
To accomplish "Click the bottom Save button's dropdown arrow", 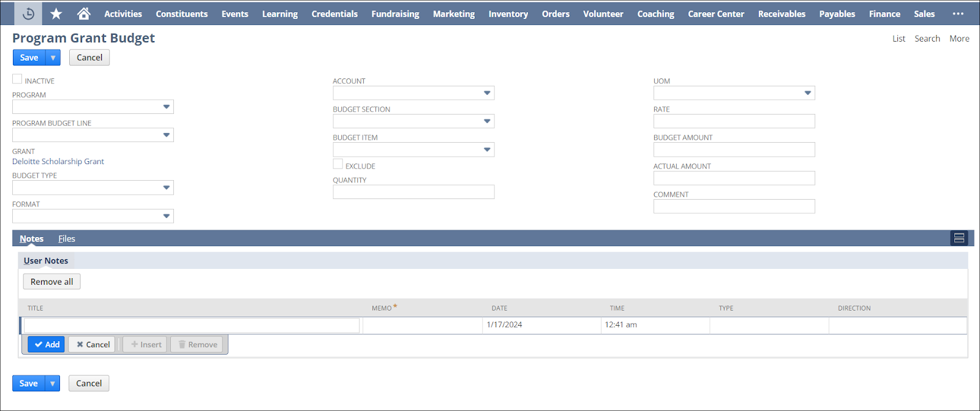I will 53,383.
